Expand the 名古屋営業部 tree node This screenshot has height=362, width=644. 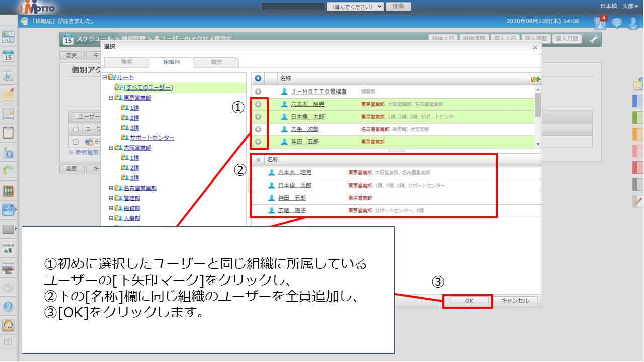(111, 188)
